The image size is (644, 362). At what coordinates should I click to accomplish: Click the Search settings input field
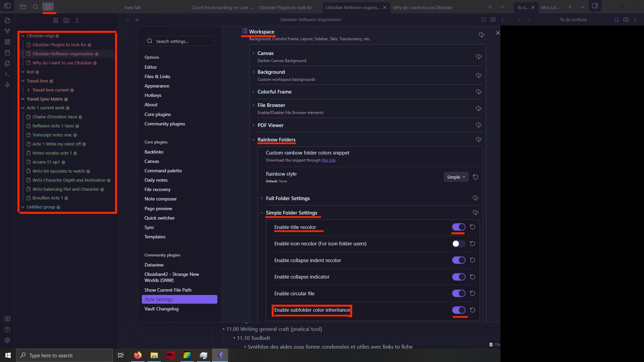tap(179, 41)
